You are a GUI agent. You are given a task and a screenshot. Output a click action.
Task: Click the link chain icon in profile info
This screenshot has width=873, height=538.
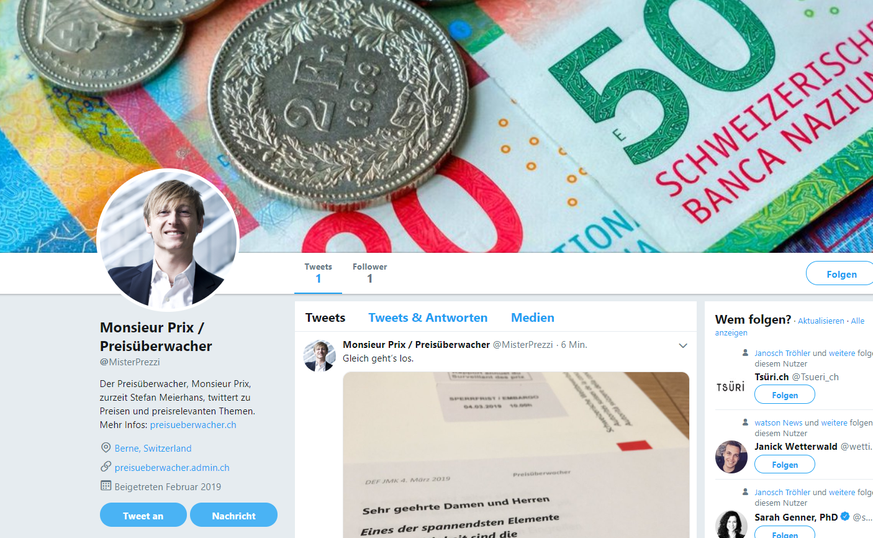click(x=105, y=467)
